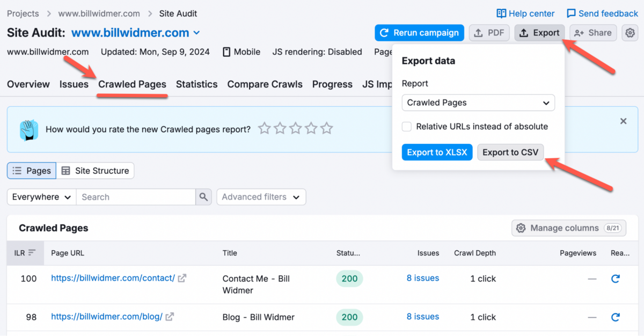Click Export to CSV button
Screen dimensions: 644x336
tap(510, 152)
